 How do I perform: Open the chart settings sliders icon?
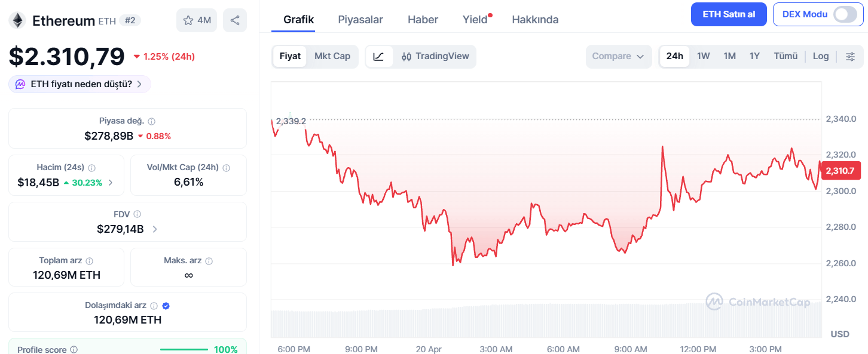[x=850, y=56]
